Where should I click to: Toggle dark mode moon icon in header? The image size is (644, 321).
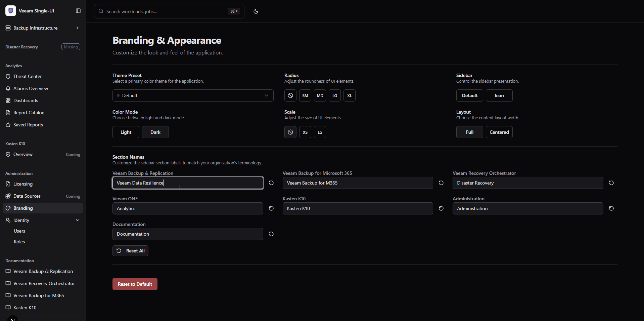(x=256, y=11)
